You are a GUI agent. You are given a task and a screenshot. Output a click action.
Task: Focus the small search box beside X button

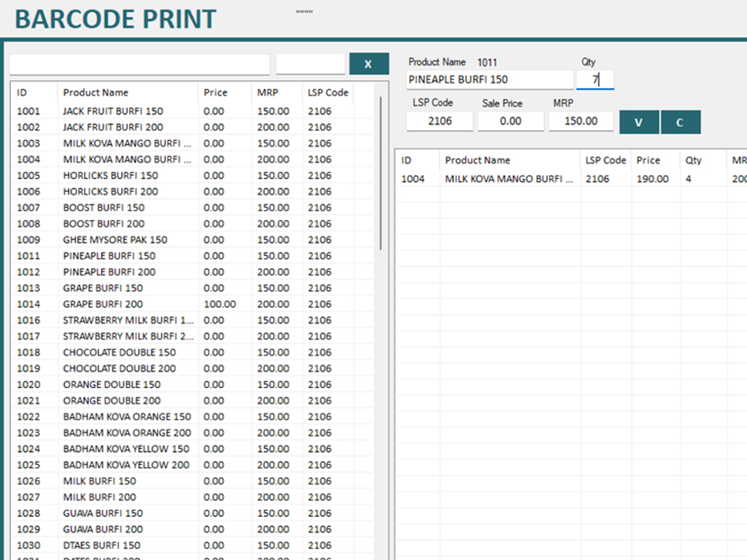(310, 64)
